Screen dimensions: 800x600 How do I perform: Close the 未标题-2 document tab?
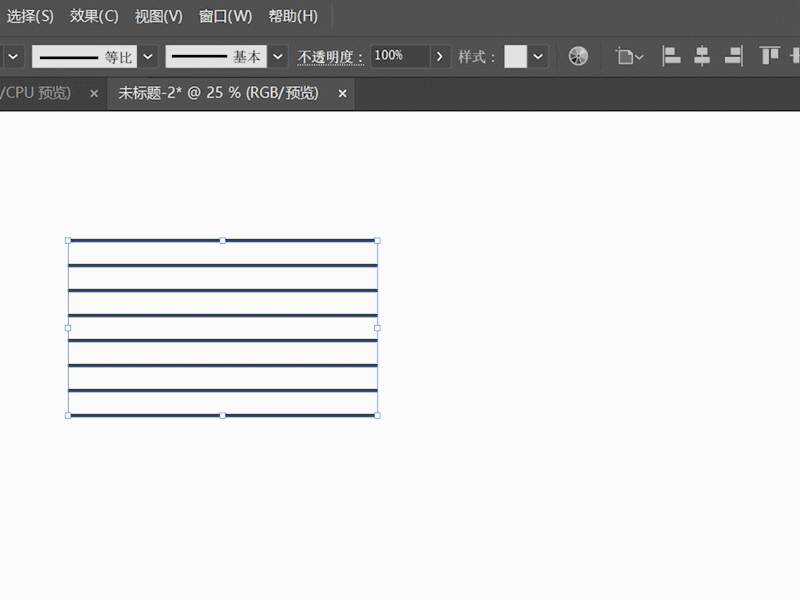(342, 94)
